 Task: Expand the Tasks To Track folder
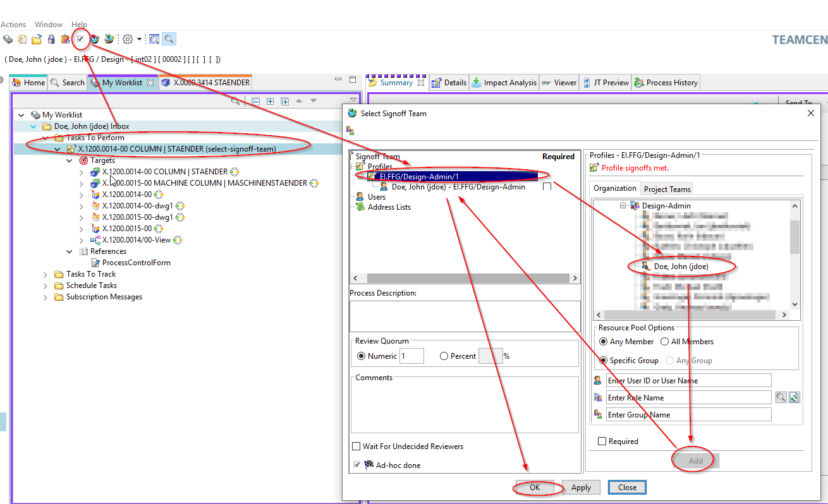46,274
